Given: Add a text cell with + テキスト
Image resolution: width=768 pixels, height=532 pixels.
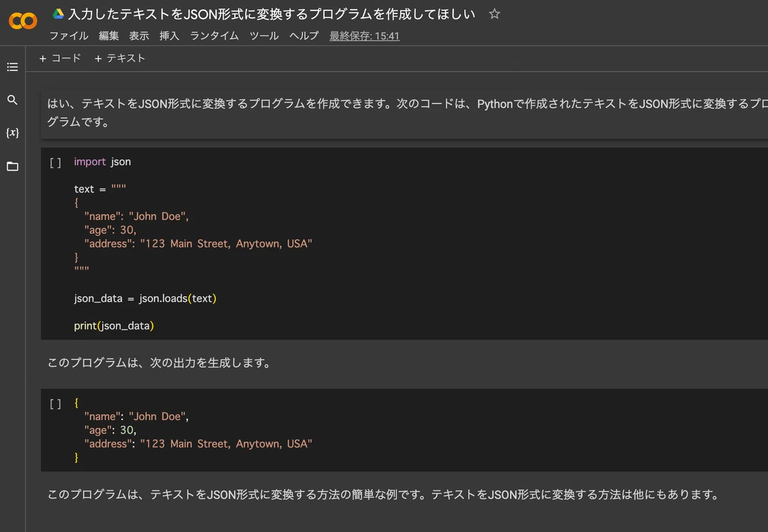Looking at the screenshot, I should click(x=120, y=58).
